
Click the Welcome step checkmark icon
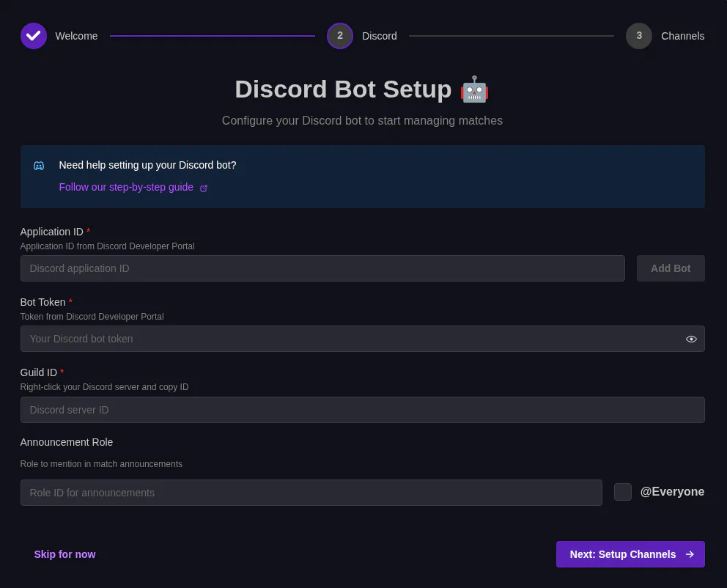33,35
